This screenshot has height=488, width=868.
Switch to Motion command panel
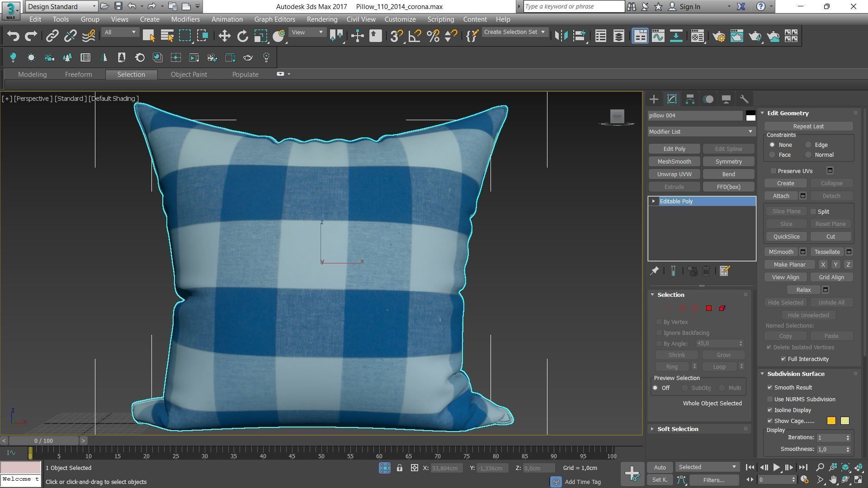708,99
